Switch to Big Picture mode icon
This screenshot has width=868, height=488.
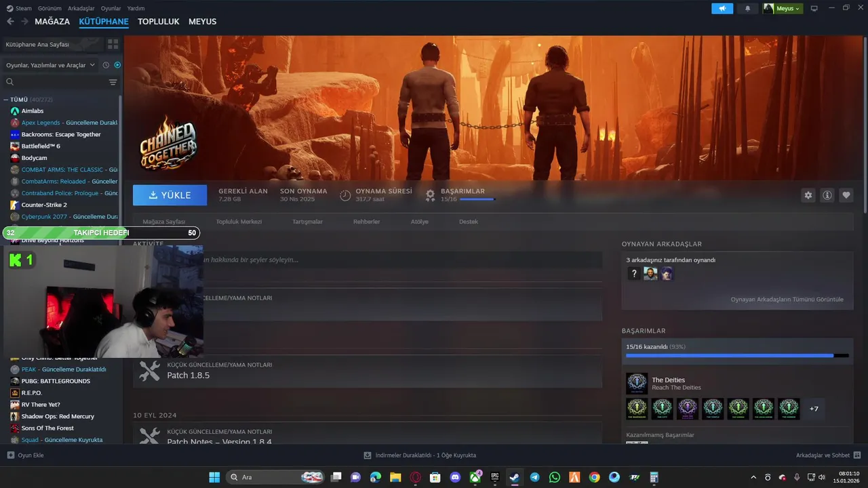tap(814, 8)
